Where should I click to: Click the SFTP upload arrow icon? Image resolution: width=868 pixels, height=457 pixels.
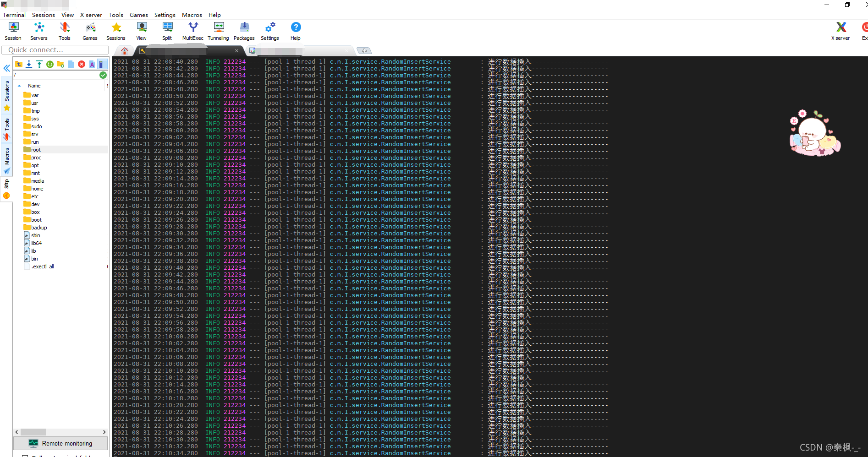pyautogui.click(x=39, y=64)
